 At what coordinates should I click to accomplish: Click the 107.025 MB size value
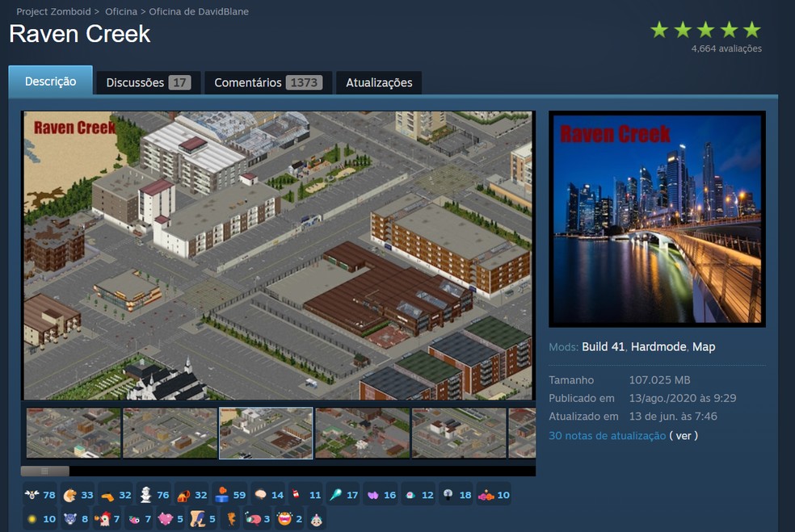659,380
